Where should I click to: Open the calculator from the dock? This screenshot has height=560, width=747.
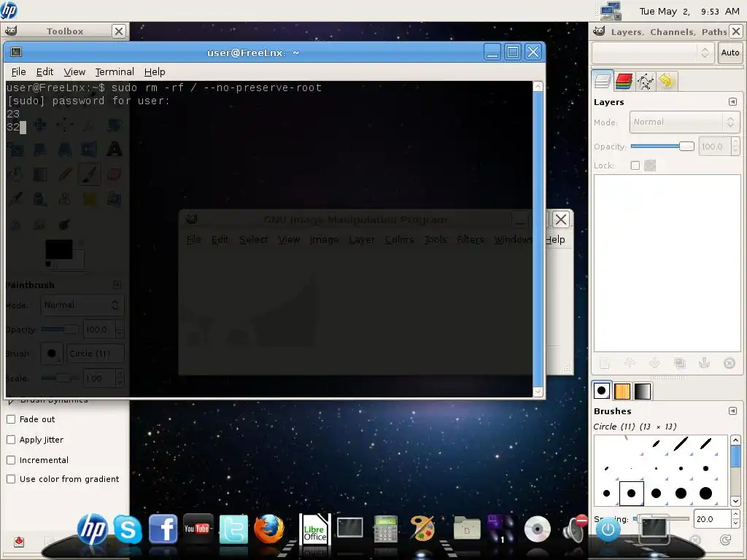[385, 529]
